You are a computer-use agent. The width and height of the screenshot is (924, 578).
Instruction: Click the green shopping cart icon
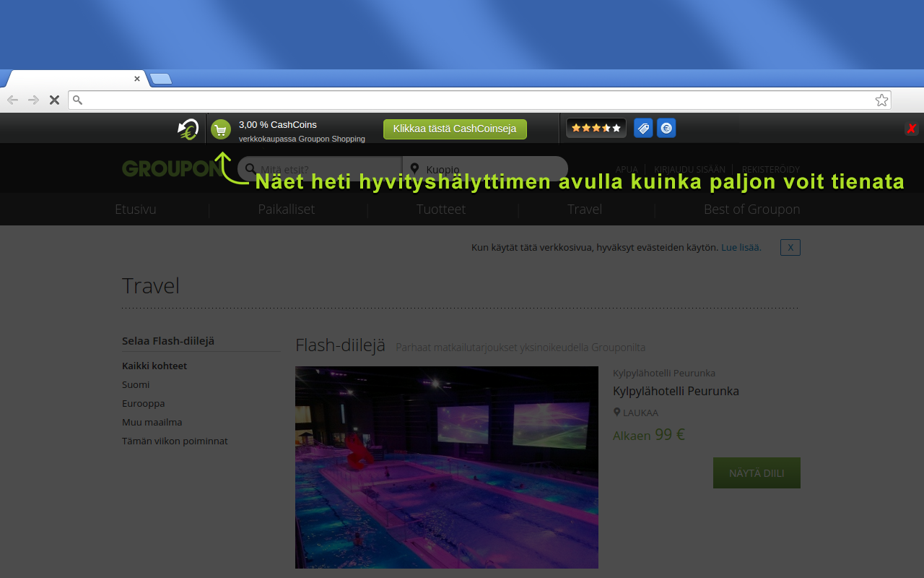221,129
